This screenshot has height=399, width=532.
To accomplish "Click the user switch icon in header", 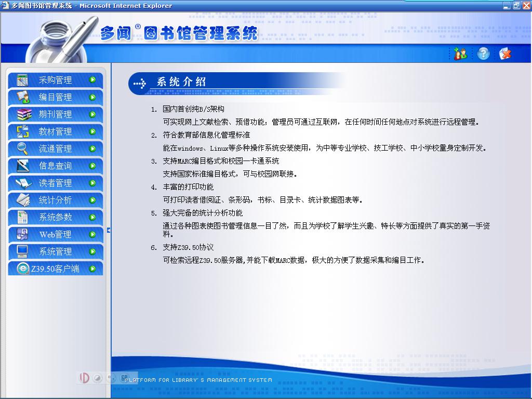I will point(460,54).
